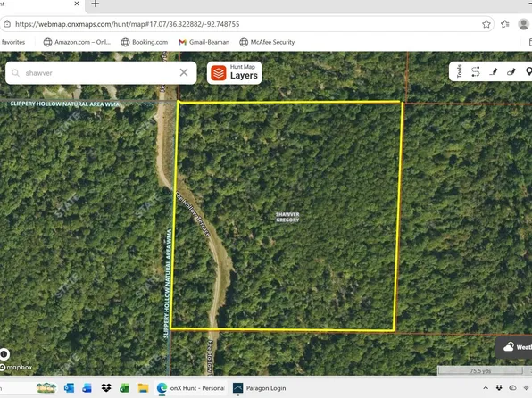Image resolution: width=532 pixels, height=398 pixels.
Task: Open the Wi-Fi network tray icon
Action: (x=527, y=388)
